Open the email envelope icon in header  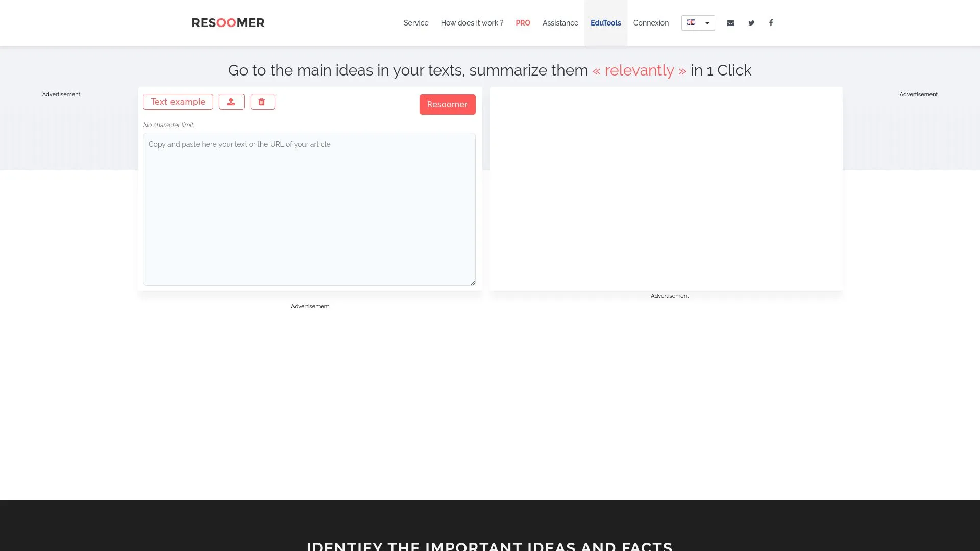(x=730, y=23)
